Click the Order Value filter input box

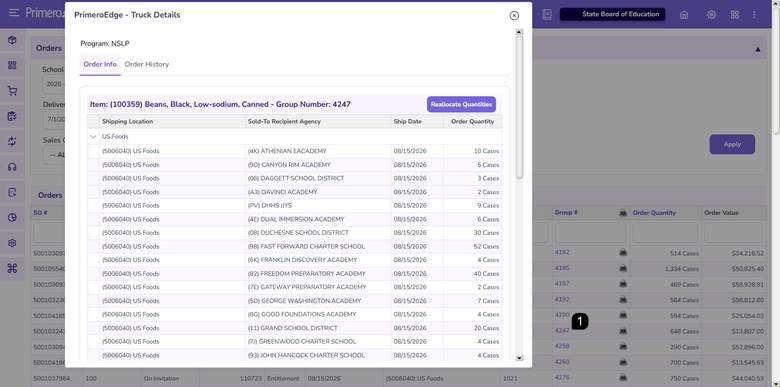pyautogui.click(x=733, y=233)
